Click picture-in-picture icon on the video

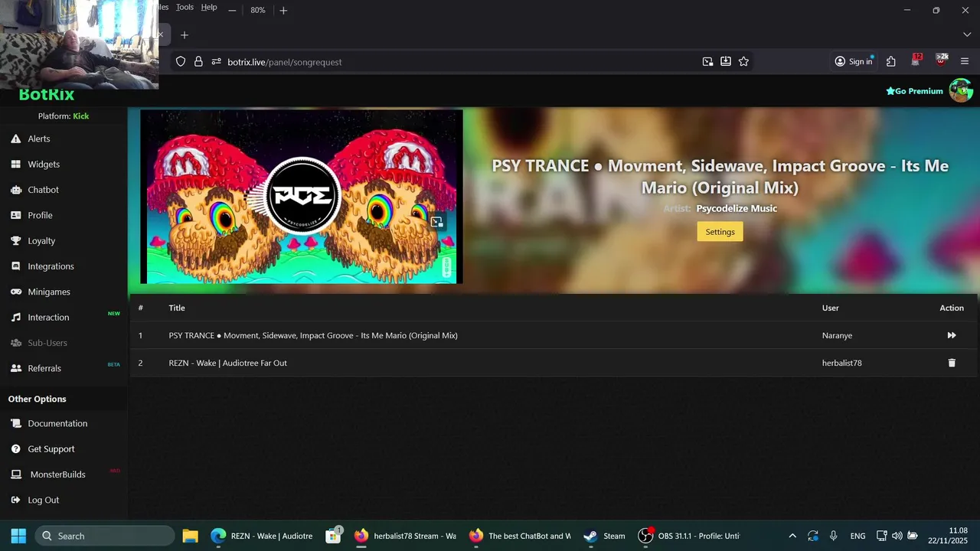tap(436, 222)
